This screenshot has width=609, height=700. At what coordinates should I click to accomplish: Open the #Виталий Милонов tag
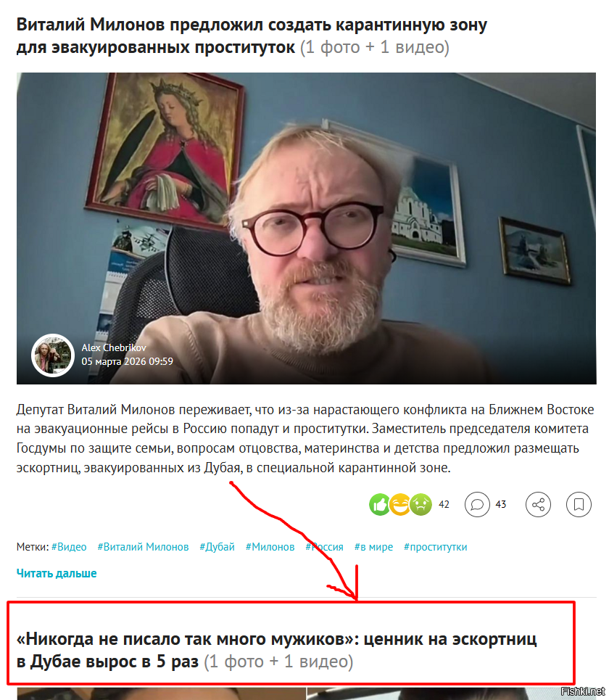tap(144, 547)
